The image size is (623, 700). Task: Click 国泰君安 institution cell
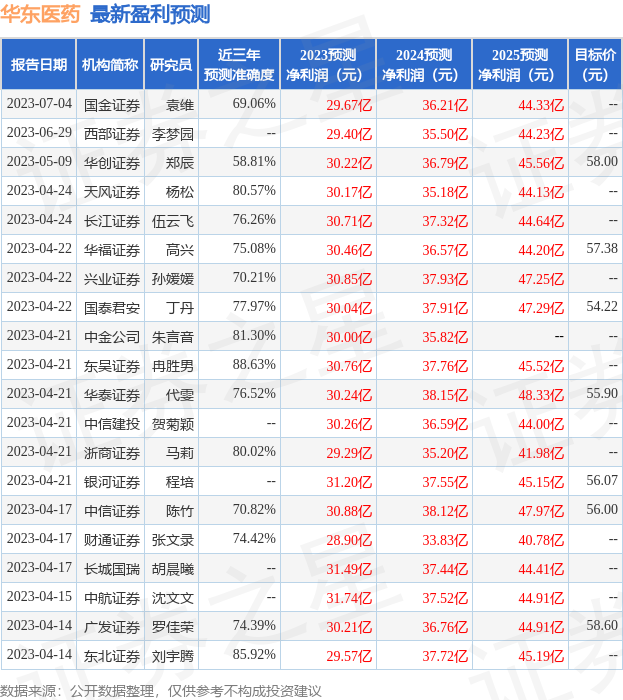click(112, 308)
